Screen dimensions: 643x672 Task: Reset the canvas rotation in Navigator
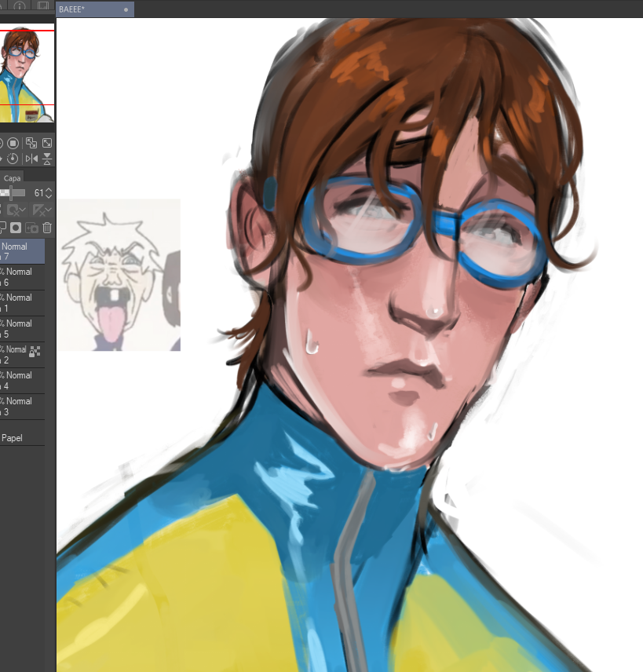tap(13, 159)
